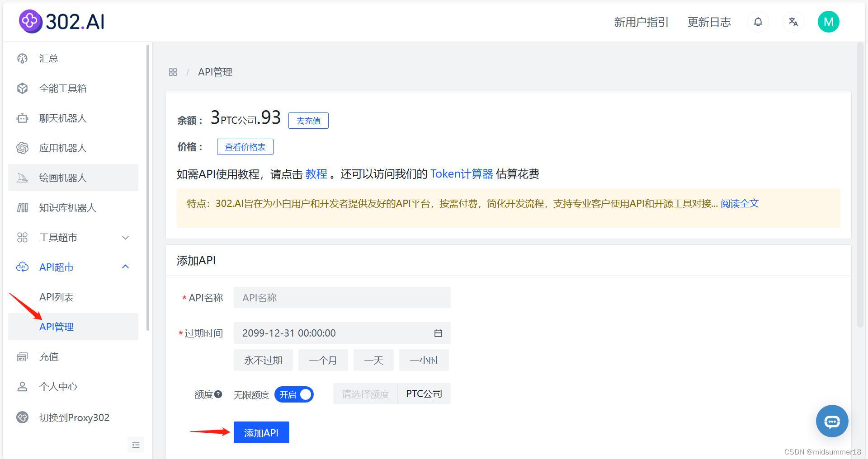Open 更新日志 in the header
Viewport: 868px width, 459px height.
709,22
